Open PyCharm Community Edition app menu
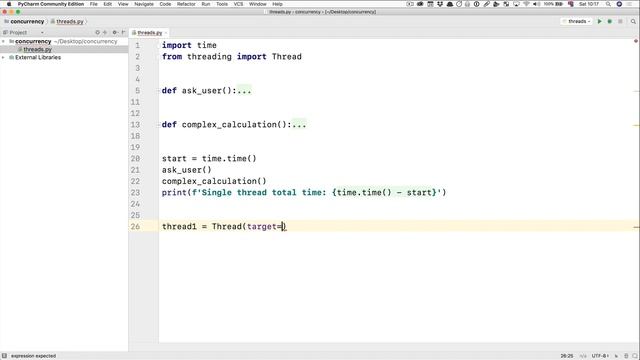The width and height of the screenshot is (640, 360). coord(51,4)
